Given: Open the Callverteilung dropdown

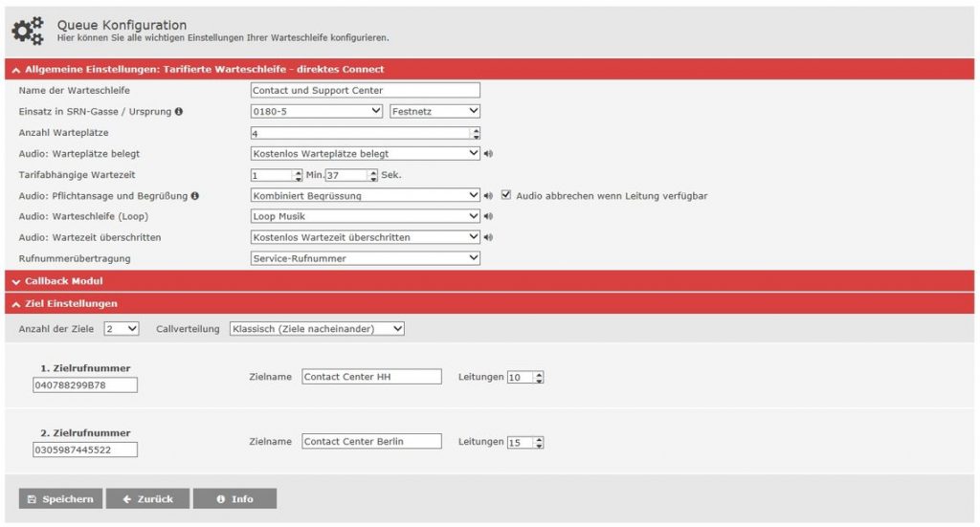Looking at the screenshot, I should point(317,328).
